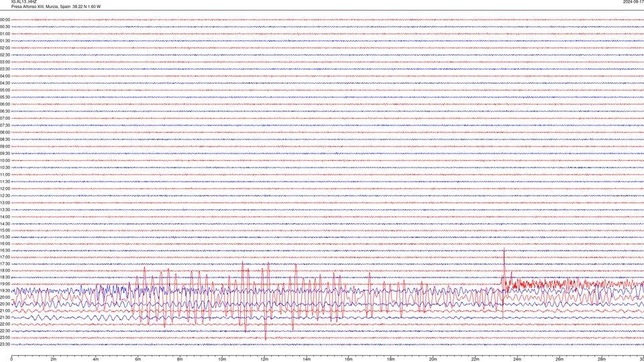Image resolution: width=644 pixels, height=362 pixels.
Task: Select the 06:00 trace time label
Action: (x=5, y=105)
